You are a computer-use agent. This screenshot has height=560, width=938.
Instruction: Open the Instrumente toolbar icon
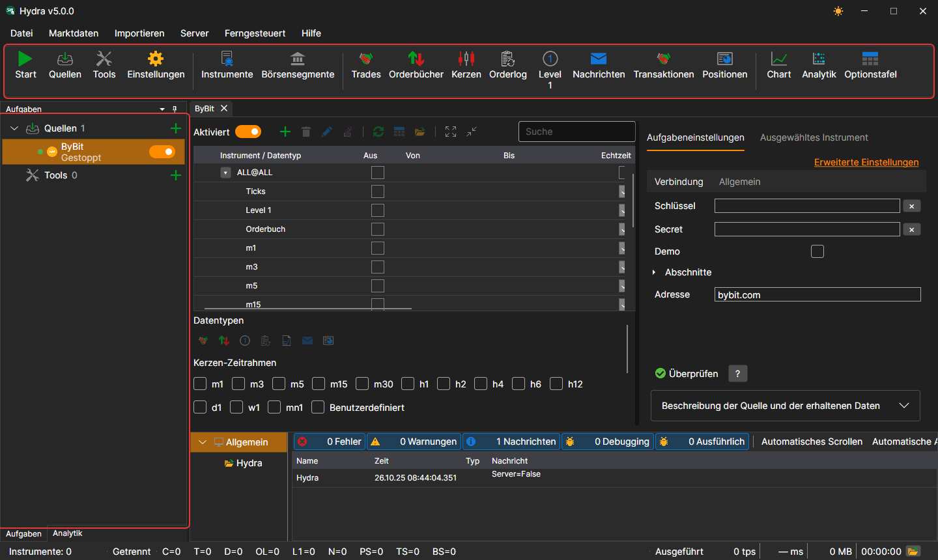pyautogui.click(x=227, y=65)
